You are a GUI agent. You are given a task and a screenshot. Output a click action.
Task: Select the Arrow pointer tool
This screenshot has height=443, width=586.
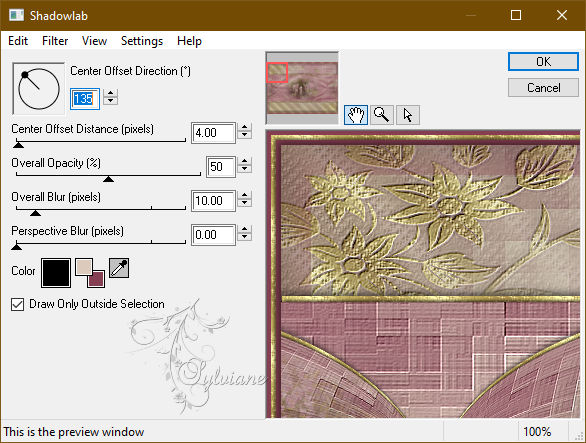(x=408, y=115)
